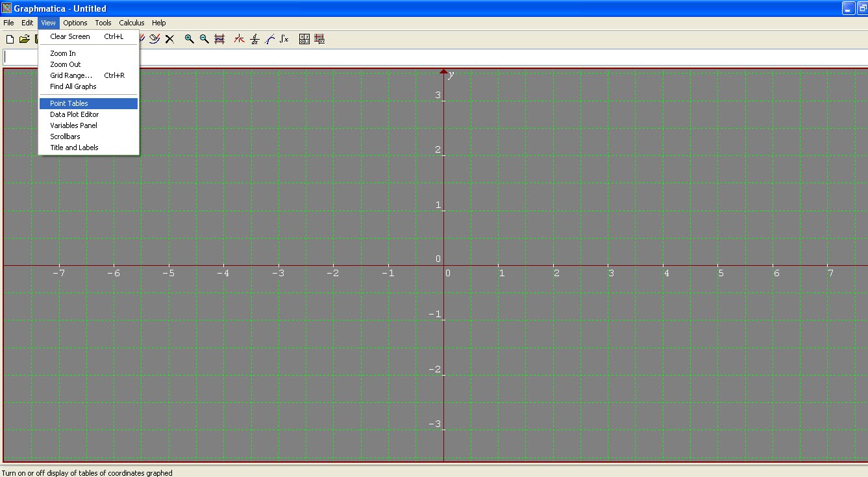Toggle Point Tables display
Viewport: 868px width, 477px height.
[x=89, y=103]
